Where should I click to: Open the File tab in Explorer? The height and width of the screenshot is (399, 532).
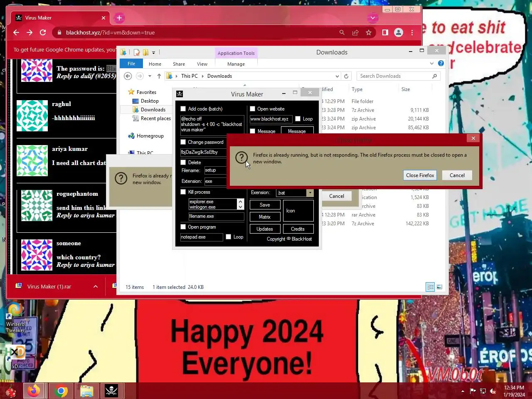131,64
